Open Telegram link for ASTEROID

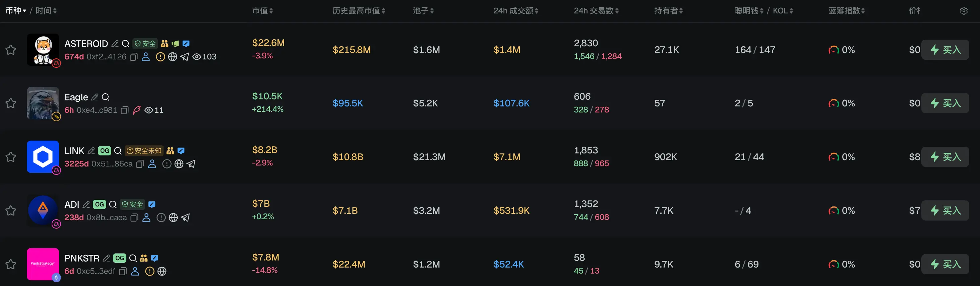(185, 57)
